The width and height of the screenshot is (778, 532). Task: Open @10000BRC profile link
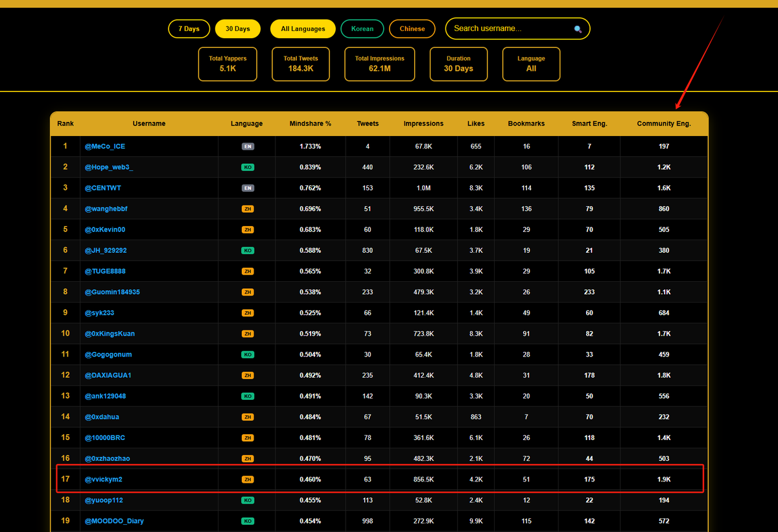point(105,437)
